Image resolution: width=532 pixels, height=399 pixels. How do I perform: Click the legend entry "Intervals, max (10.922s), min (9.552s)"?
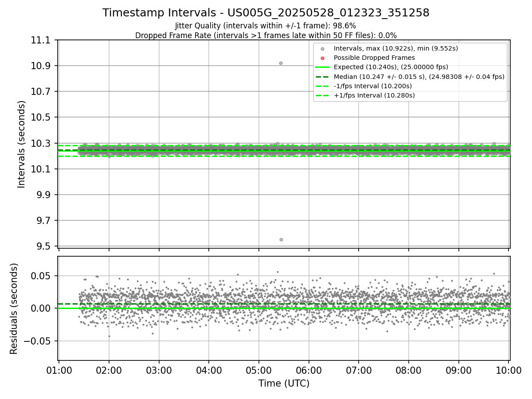pyautogui.click(x=395, y=48)
